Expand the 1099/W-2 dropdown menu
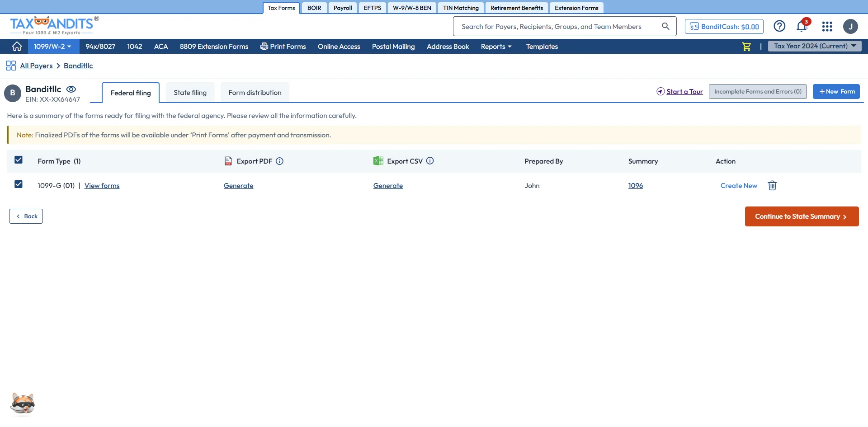Screen dimensions: 868x427 tap(53, 46)
